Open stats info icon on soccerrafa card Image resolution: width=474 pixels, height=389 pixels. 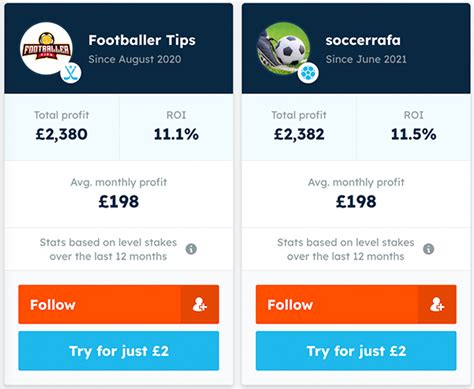pos(428,249)
